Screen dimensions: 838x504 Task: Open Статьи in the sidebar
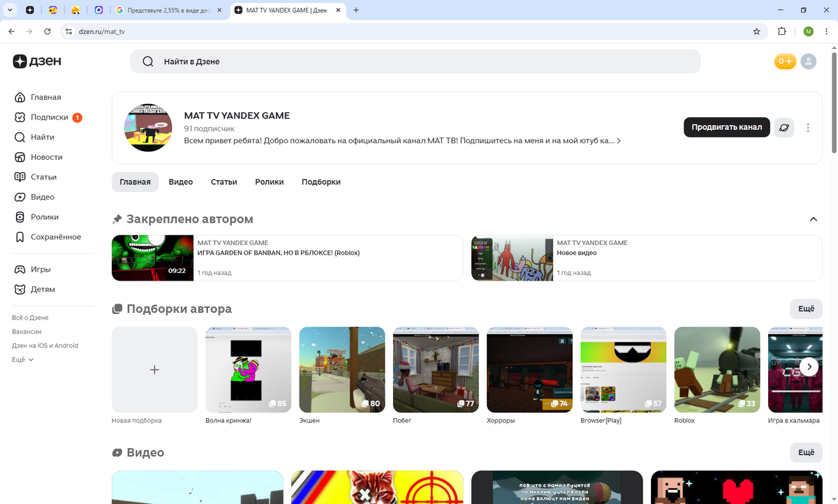(x=35, y=177)
